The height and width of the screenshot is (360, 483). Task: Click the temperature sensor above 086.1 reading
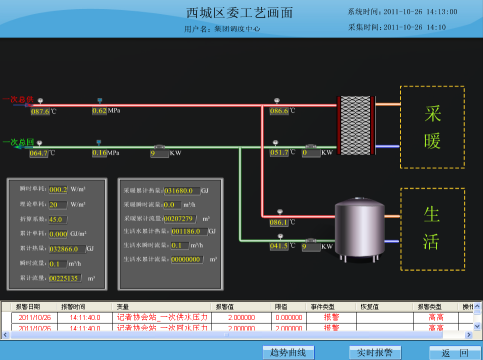click(x=280, y=212)
